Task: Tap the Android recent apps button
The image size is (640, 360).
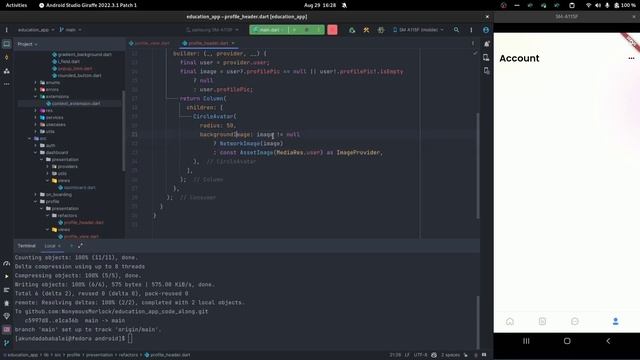Action: (x=526, y=341)
